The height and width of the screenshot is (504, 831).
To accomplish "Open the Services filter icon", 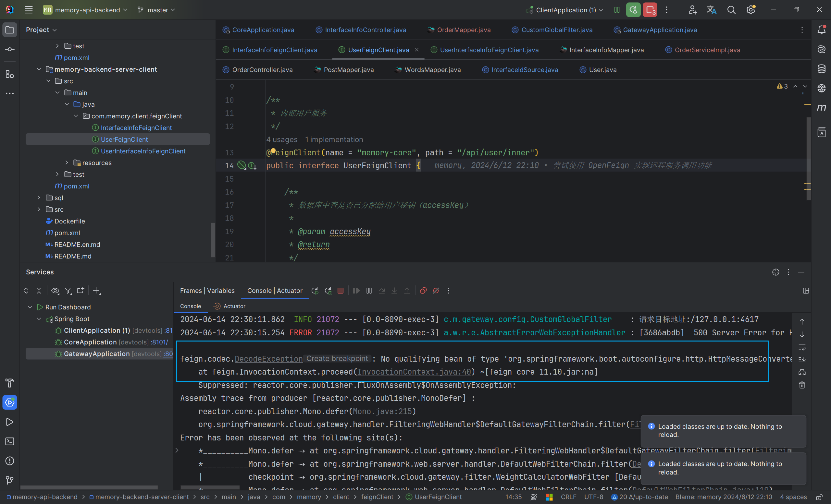I will click(68, 291).
